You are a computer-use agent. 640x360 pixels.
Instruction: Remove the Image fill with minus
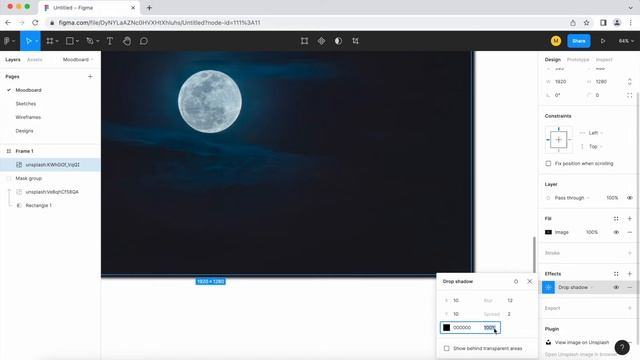tap(630, 232)
